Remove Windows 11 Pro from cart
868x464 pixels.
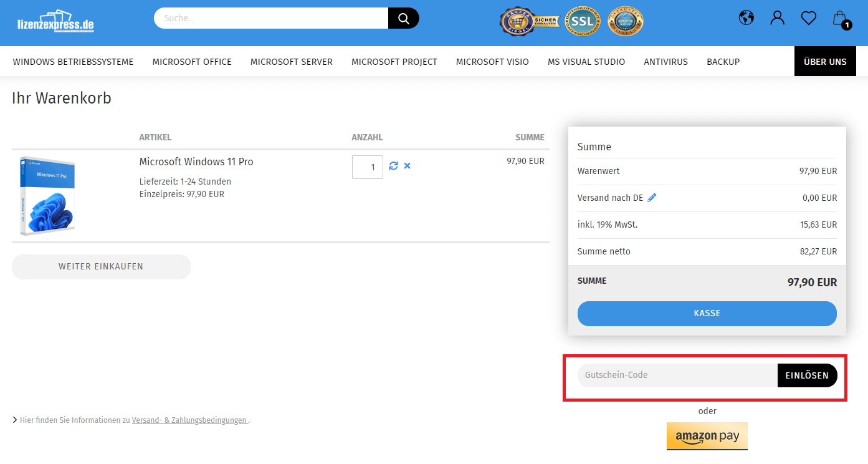(x=407, y=166)
